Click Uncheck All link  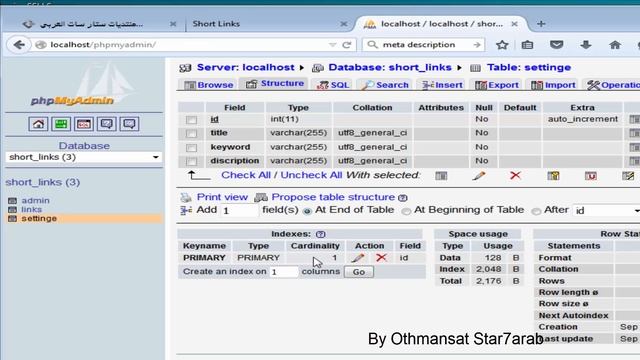(x=311, y=175)
